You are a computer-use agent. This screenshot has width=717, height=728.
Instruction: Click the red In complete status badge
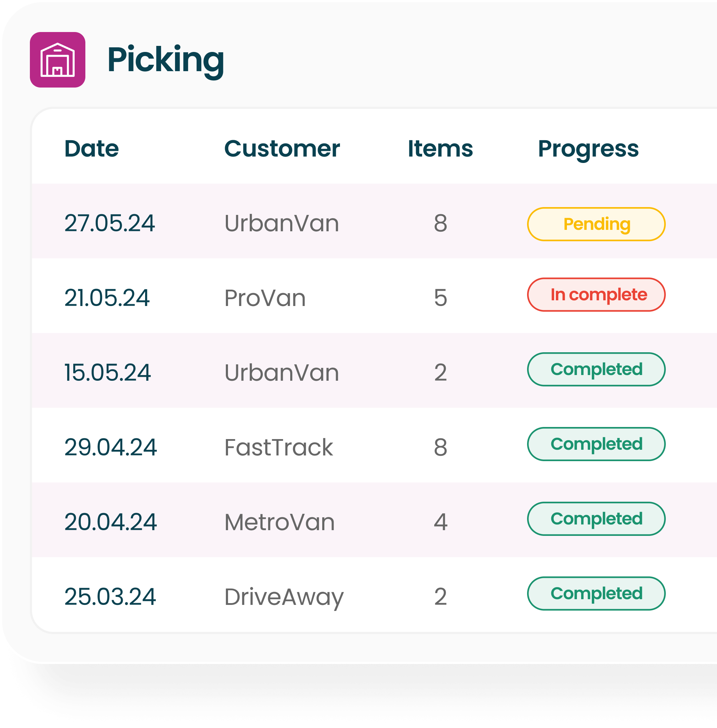[x=596, y=295]
